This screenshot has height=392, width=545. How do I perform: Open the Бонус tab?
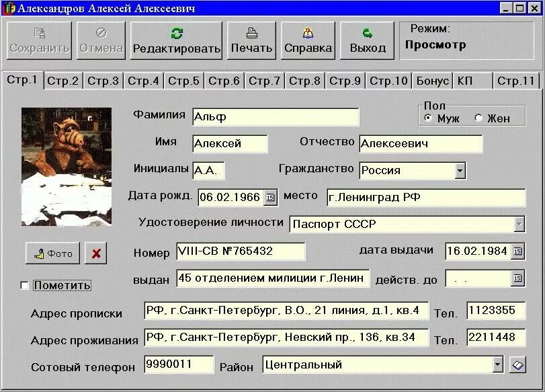pos(433,81)
